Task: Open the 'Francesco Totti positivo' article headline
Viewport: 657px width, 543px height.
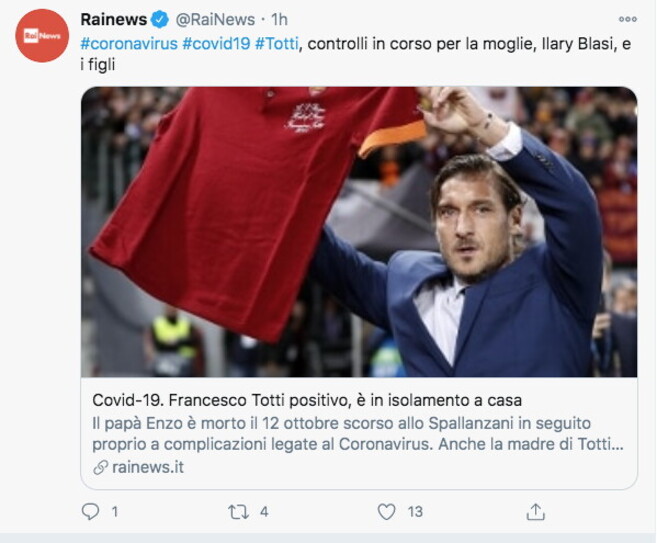Action: 307,401
